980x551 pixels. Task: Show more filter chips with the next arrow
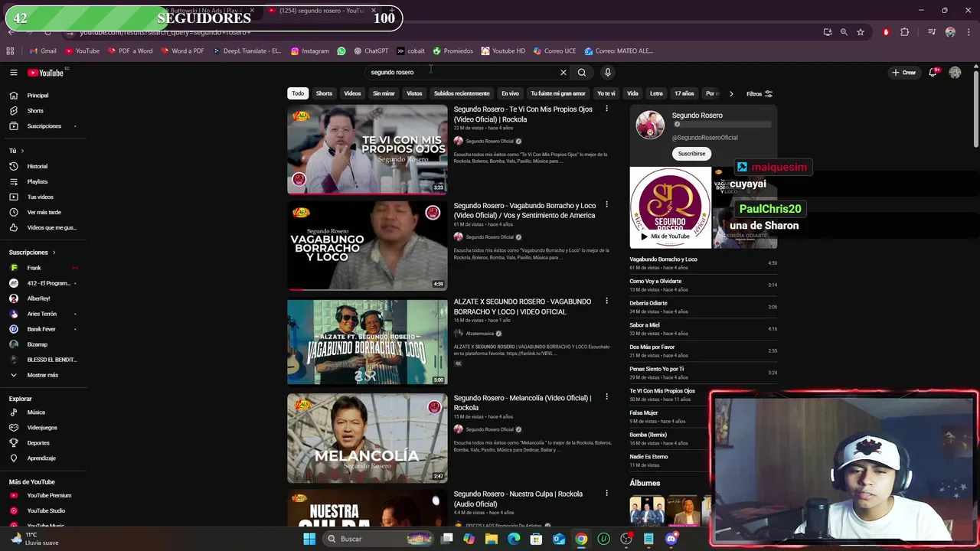pyautogui.click(x=731, y=93)
